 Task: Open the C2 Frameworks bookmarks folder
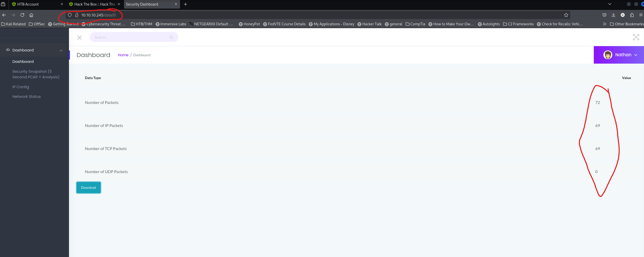pyautogui.click(x=518, y=24)
